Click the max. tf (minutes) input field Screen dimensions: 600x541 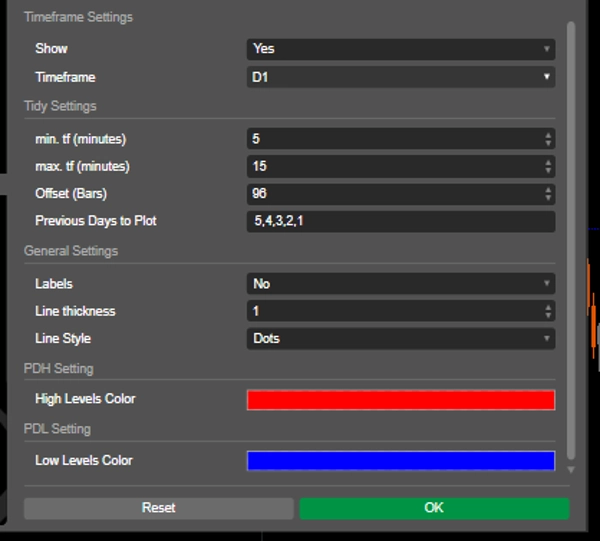click(x=392, y=166)
